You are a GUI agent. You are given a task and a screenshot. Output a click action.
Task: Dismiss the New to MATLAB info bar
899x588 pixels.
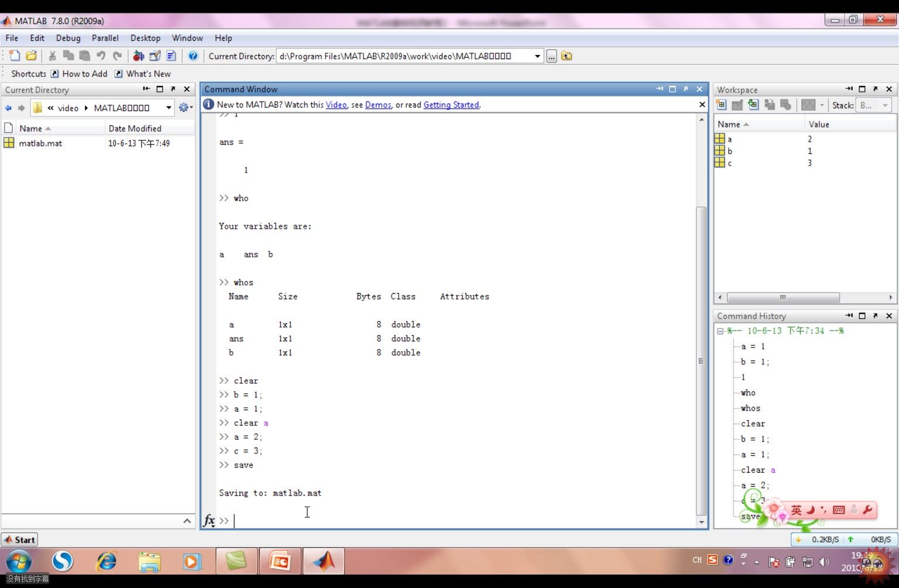(x=702, y=105)
